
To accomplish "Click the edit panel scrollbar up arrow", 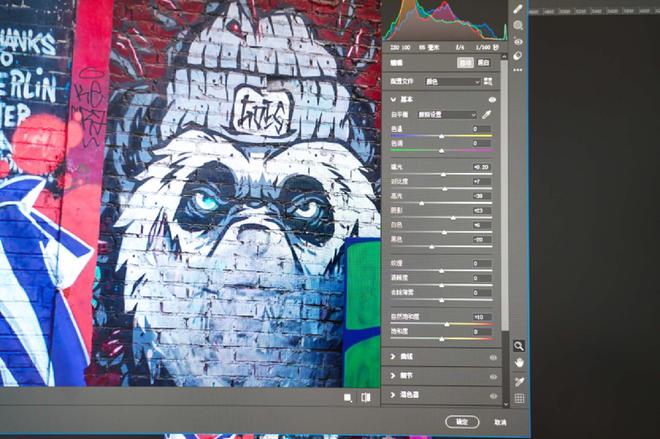I will (505, 56).
